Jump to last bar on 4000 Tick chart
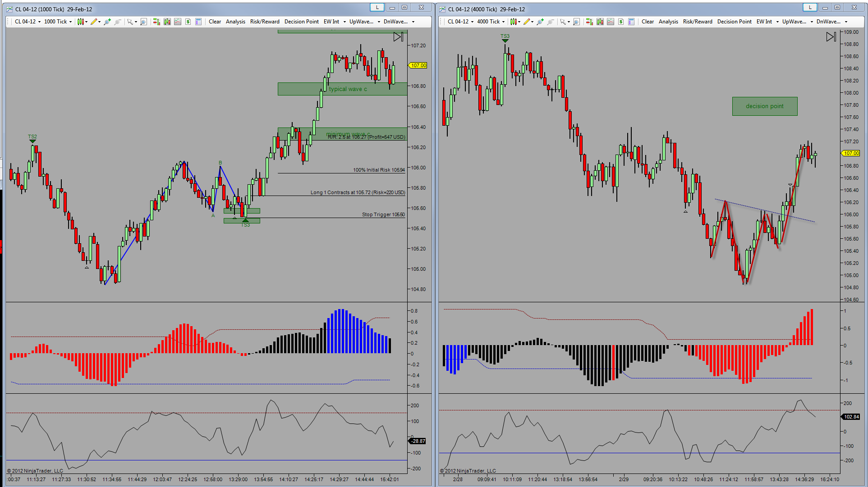868x487 pixels. point(831,37)
